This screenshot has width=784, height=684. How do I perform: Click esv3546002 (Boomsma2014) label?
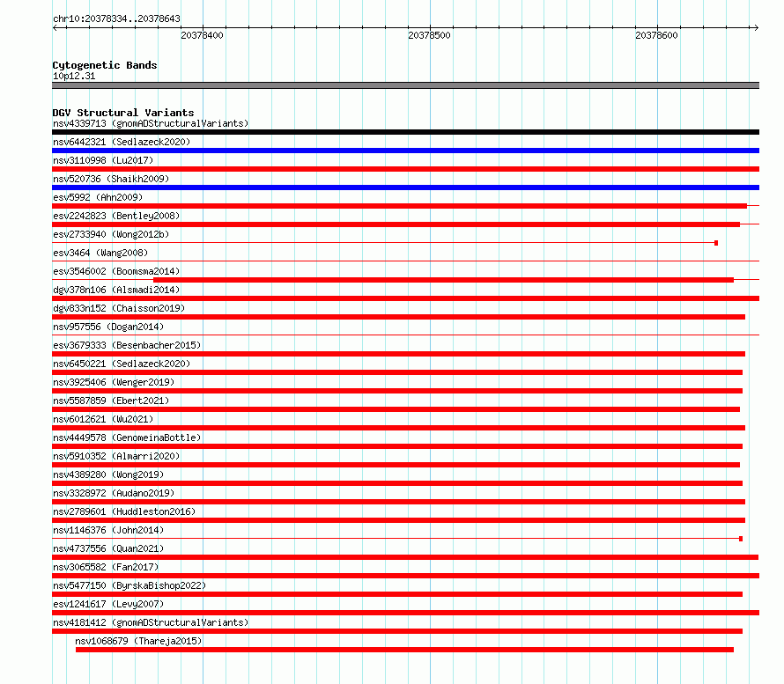point(116,271)
